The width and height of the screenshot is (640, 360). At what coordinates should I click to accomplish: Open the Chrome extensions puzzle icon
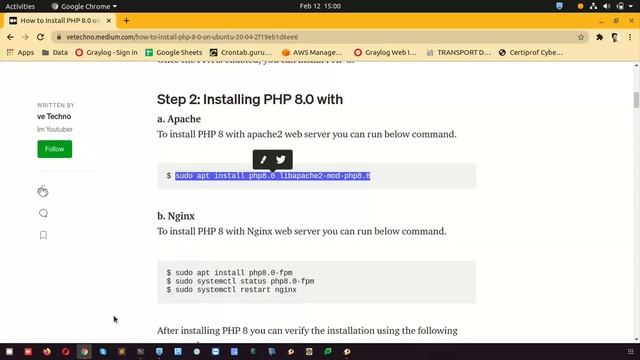(600, 37)
